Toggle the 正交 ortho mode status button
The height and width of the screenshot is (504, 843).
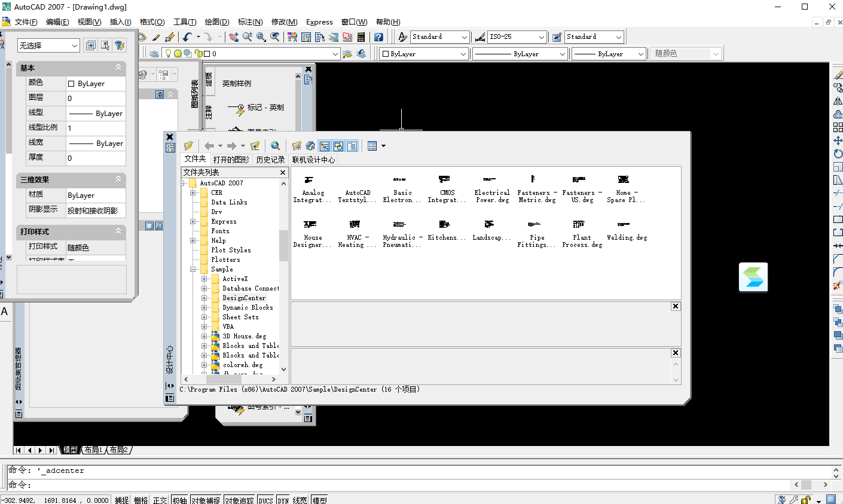160,500
